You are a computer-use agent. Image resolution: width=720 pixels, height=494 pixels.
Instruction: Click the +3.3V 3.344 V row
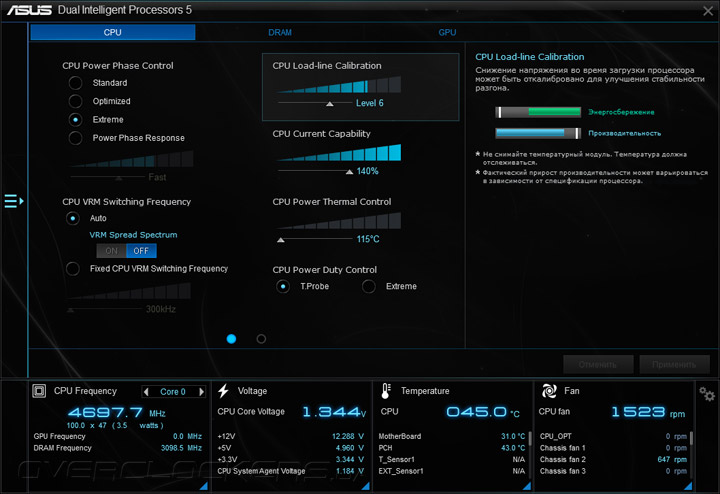click(291, 460)
